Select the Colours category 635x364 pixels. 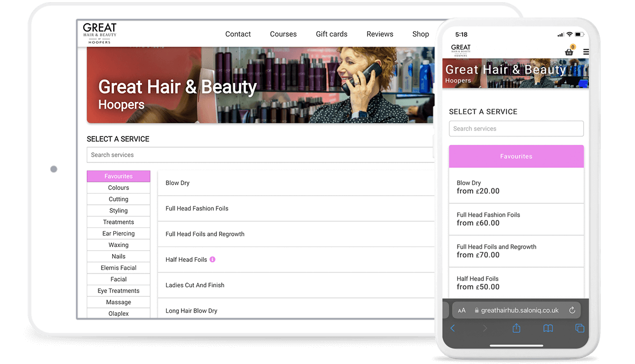pyautogui.click(x=119, y=188)
